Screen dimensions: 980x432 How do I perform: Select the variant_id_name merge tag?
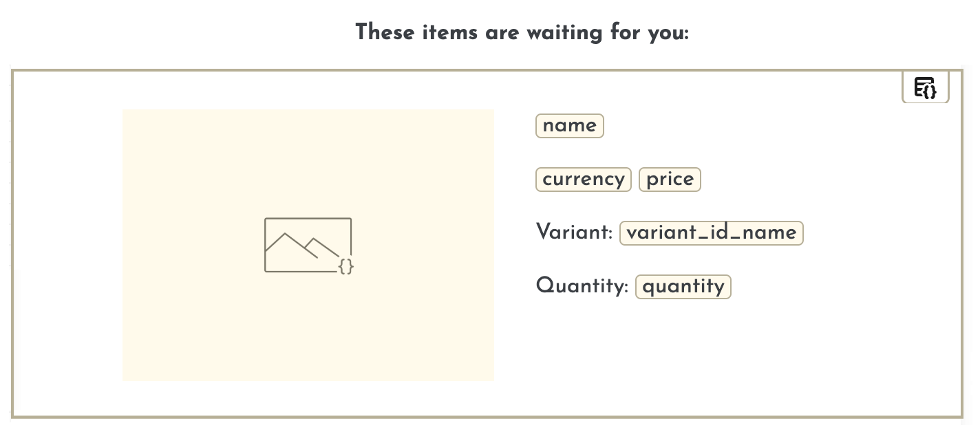[711, 233]
